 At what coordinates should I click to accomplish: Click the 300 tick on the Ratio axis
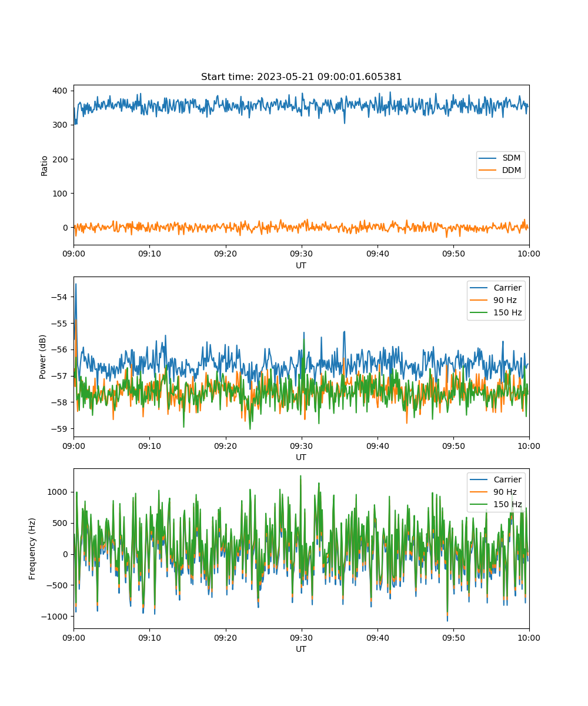pyautogui.click(x=61, y=125)
